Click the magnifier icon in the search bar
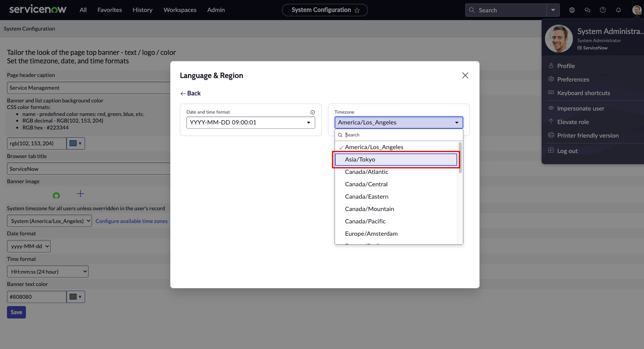Viewport: 644px width, 349px height. coord(472,10)
